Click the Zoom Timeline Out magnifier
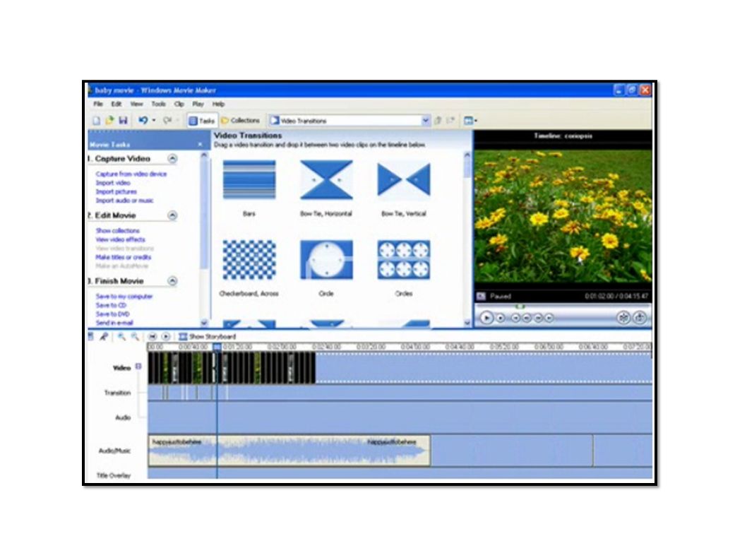Image resolution: width=747 pixels, height=560 pixels. [135, 337]
